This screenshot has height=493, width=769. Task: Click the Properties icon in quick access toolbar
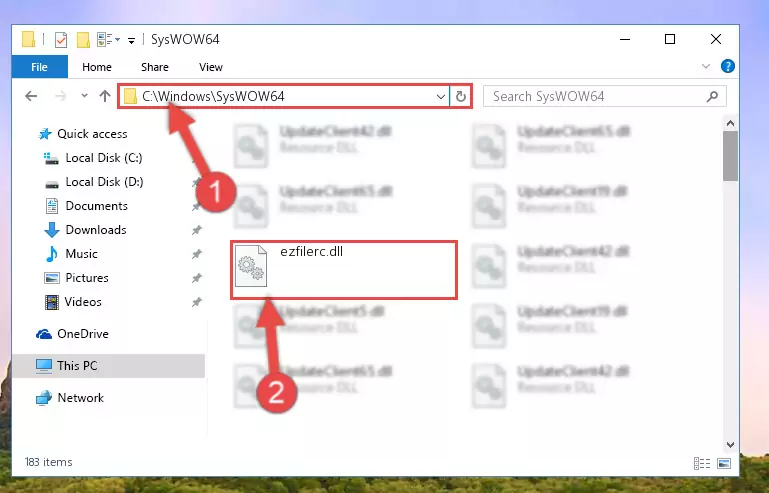point(60,40)
